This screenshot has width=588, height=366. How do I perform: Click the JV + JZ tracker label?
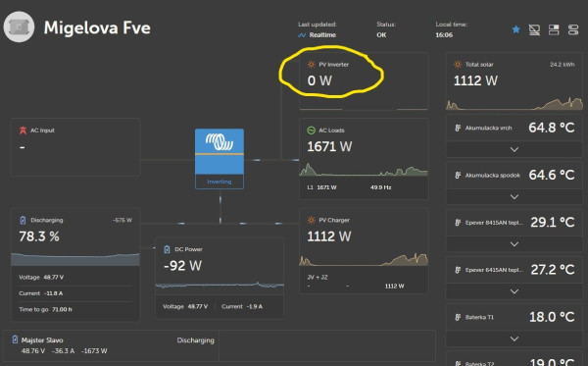[x=318, y=277]
